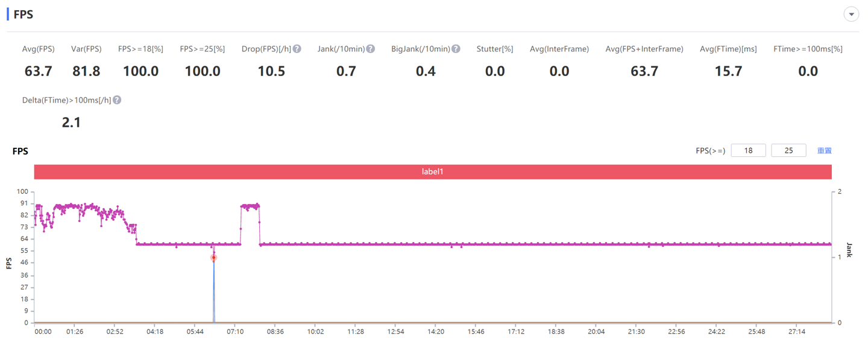Click the Var(FPS) value 81.8
The width and height of the screenshot is (868, 338).
pyautogui.click(x=86, y=71)
